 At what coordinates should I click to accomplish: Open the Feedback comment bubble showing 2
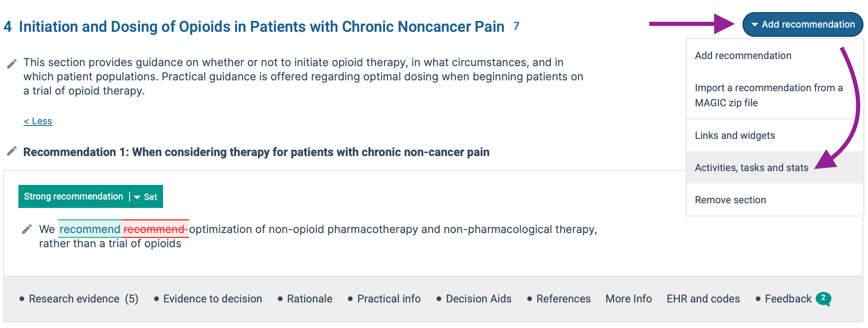(823, 299)
